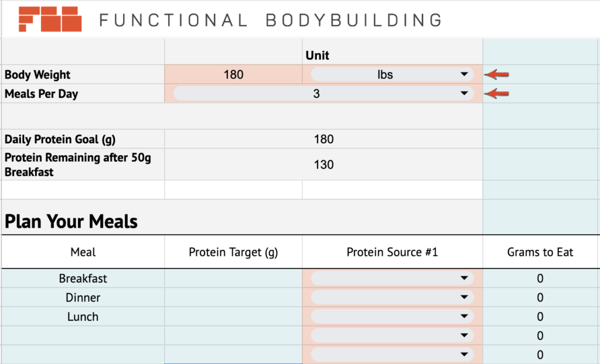The image size is (600, 364).
Task: Click the Breakfast Protein Target cell
Action: pos(233,279)
